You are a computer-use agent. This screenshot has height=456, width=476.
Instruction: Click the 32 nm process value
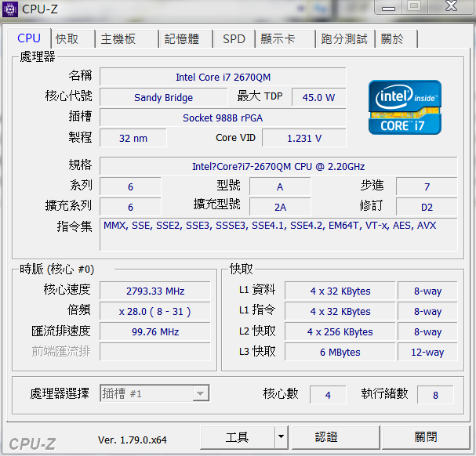pyautogui.click(x=133, y=138)
